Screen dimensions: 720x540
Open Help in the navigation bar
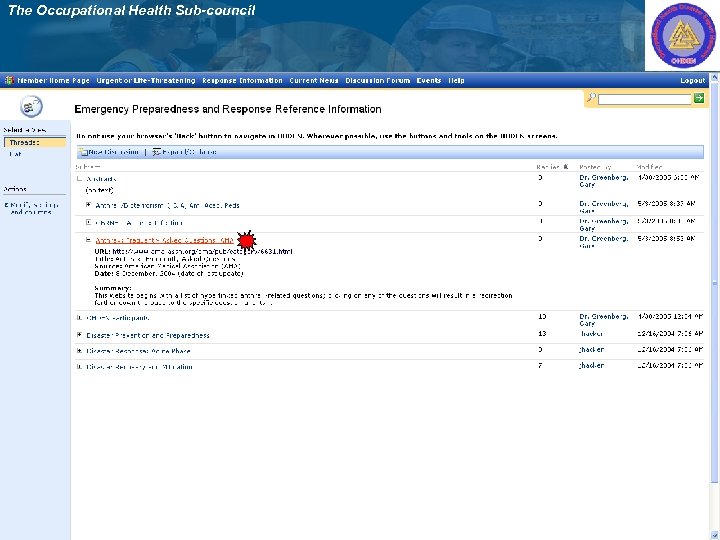click(456, 80)
